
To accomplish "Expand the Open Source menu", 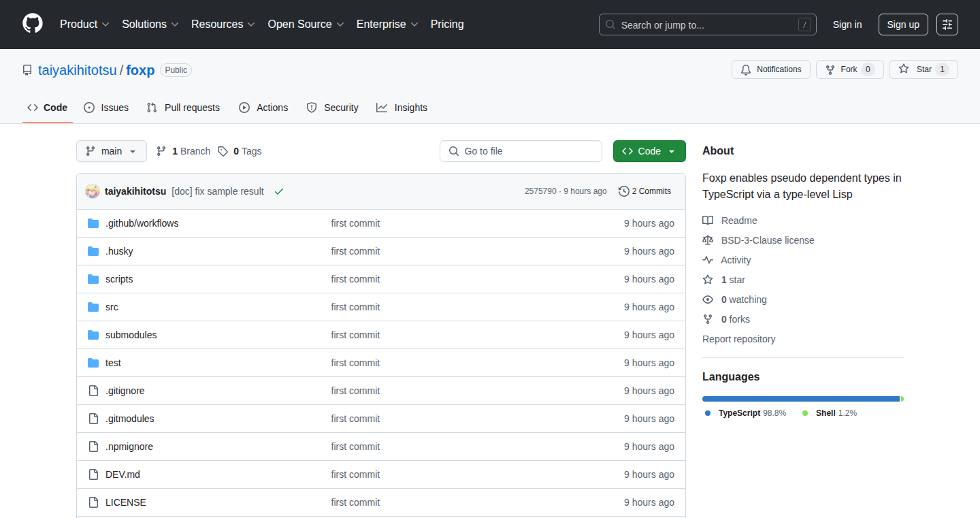I will pyautogui.click(x=306, y=24).
